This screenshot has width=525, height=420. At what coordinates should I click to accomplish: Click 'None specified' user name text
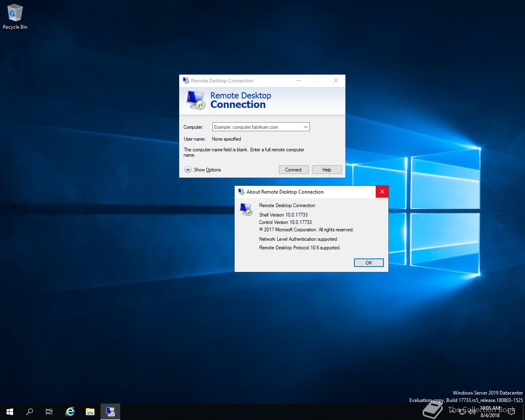tap(226, 139)
